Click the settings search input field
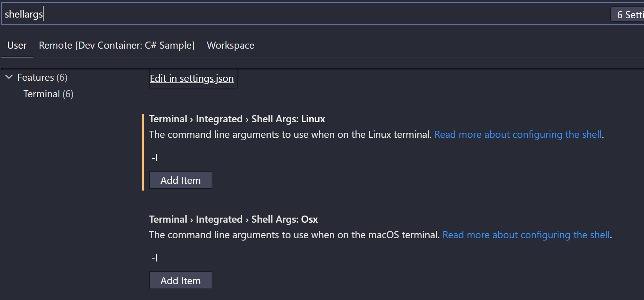This screenshot has width=644, height=300. tap(203, 14)
